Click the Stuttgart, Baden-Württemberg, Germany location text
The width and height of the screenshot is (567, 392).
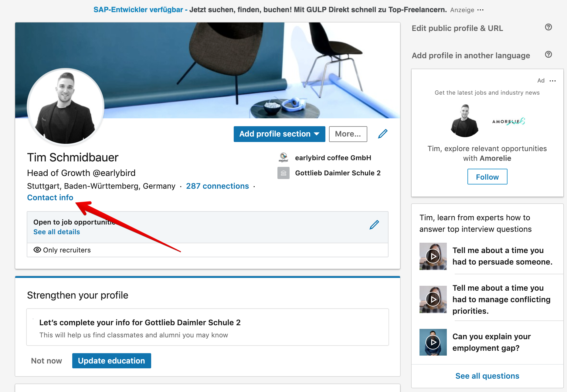click(101, 186)
